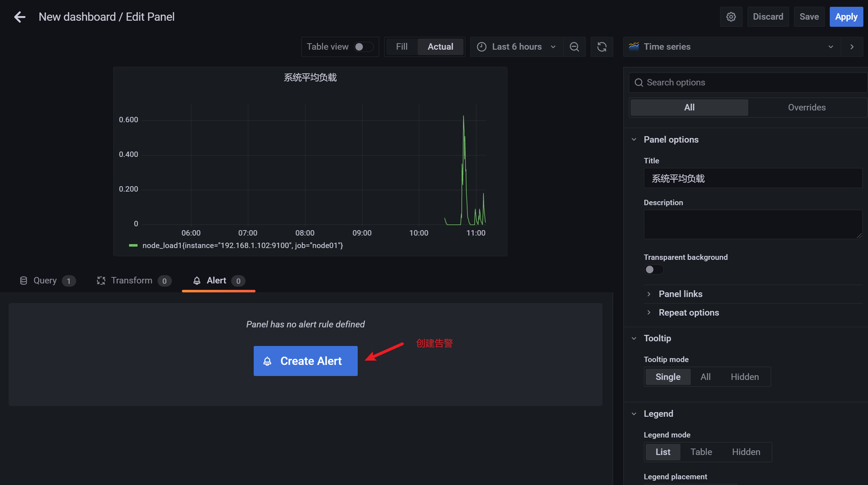Select the All tooltip mode
The height and width of the screenshot is (485, 868).
pyautogui.click(x=705, y=377)
